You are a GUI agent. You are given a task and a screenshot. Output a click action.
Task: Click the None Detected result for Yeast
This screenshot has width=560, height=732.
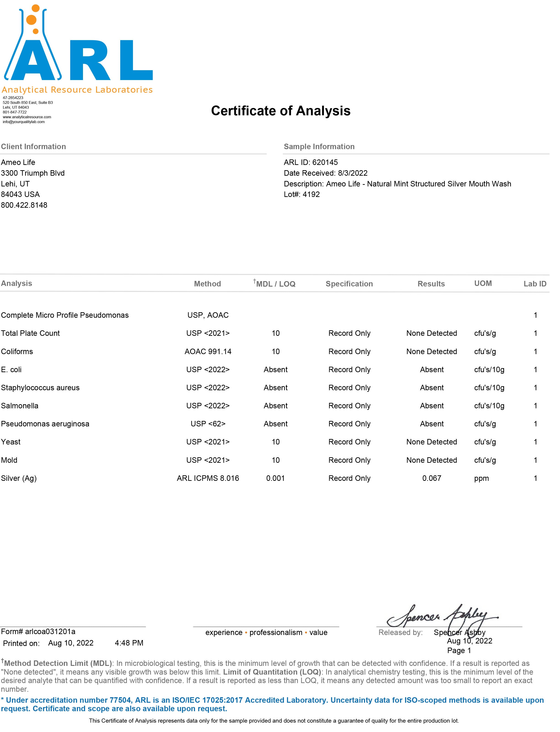(431, 442)
